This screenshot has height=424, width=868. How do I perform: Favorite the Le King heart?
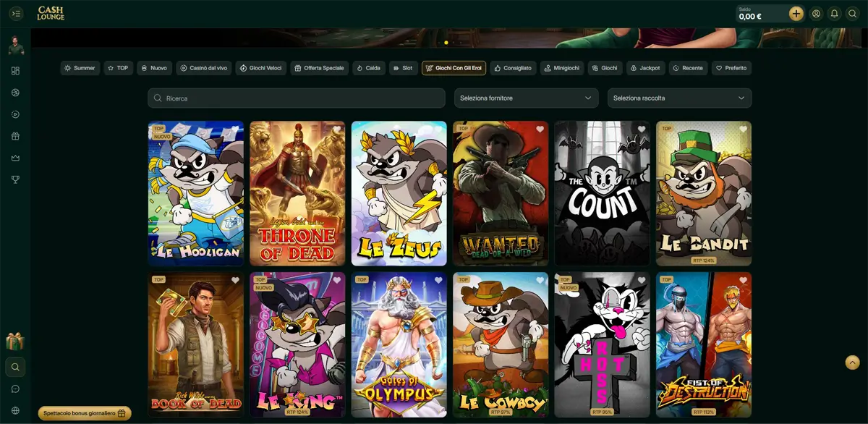tap(337, 281)
